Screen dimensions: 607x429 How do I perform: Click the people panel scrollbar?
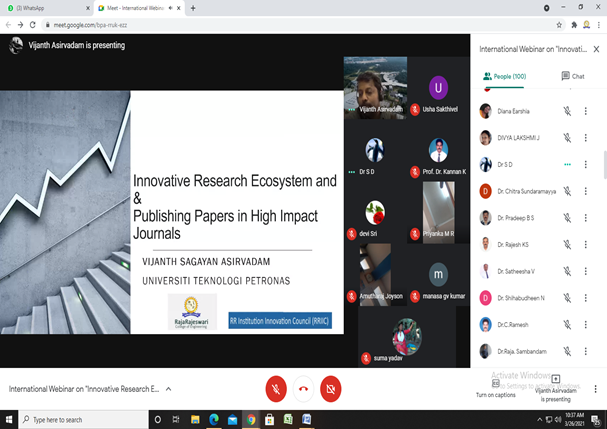coord(604,165)
